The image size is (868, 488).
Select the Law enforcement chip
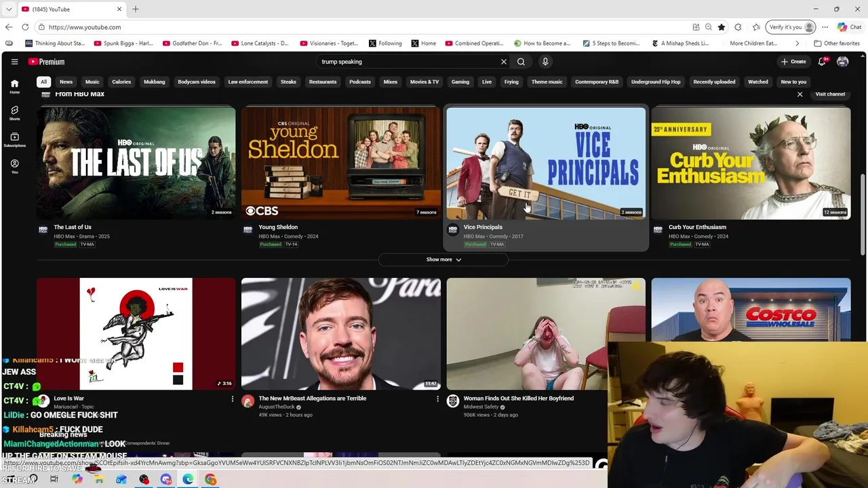[x=248, y=82]
